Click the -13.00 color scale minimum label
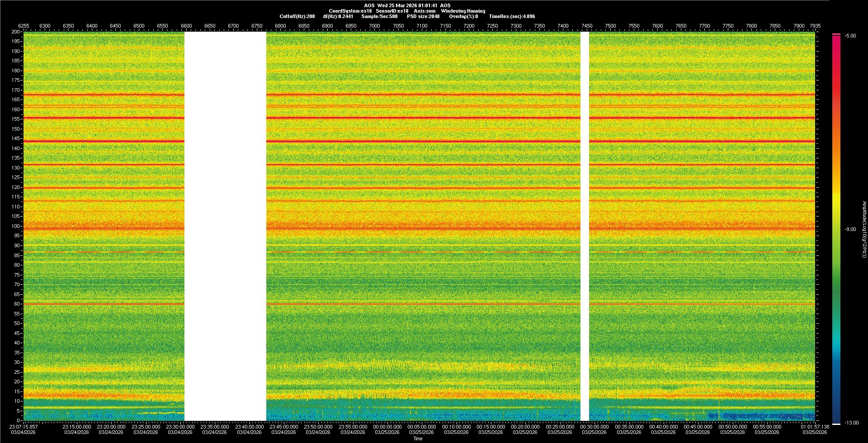The width and height of the screenshot is (868, 443). [851, 423]
